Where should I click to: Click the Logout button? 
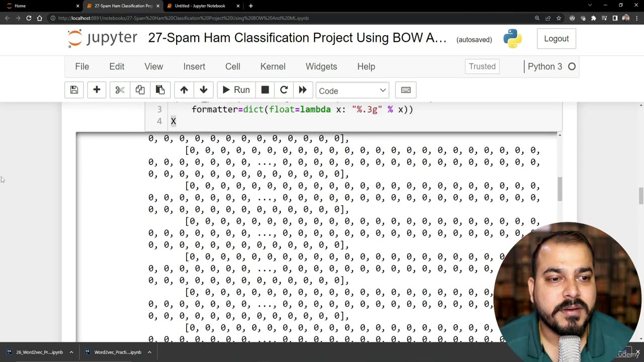click(556, 39)
